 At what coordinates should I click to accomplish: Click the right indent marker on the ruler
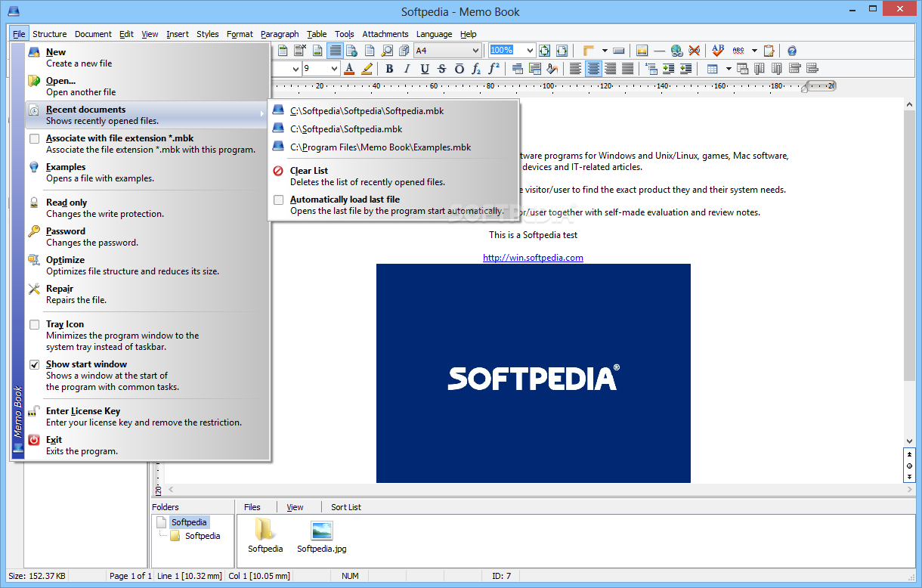(805, 88)
